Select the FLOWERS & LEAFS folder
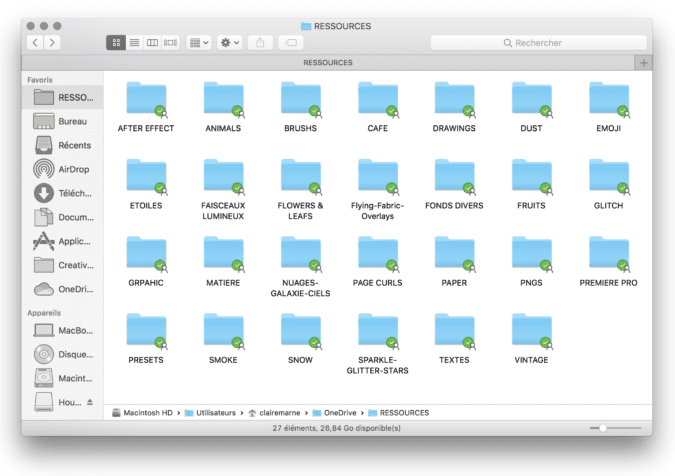 click(x=300, y=190)
